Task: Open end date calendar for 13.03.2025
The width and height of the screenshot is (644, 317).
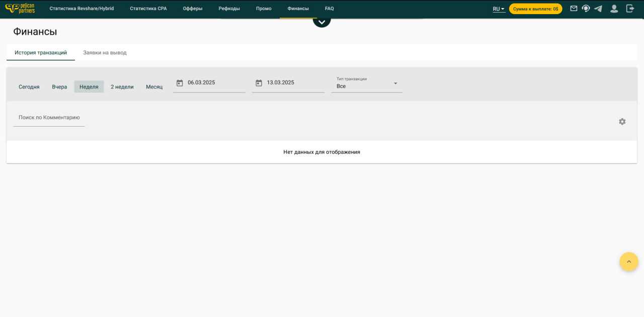Action: pos(259,83)
